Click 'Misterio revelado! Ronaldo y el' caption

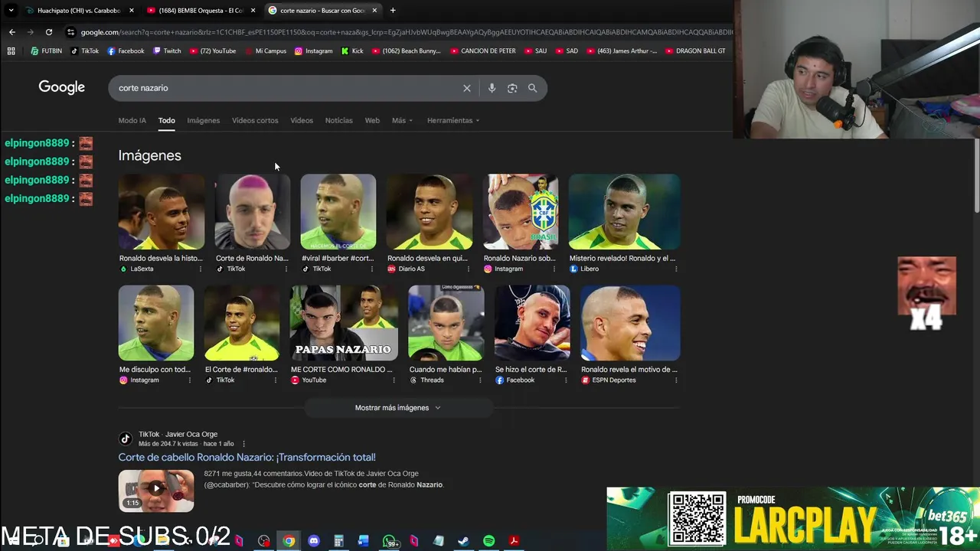(x=622, y=258)
